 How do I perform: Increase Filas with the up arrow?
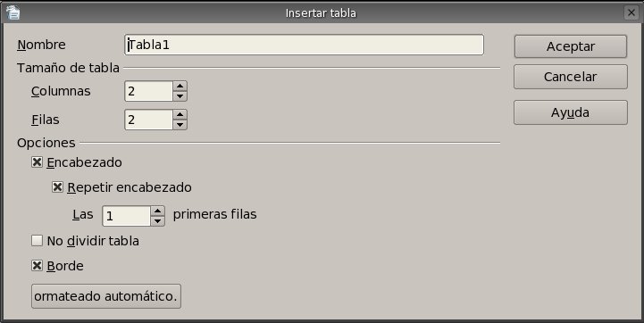point(180,114)
